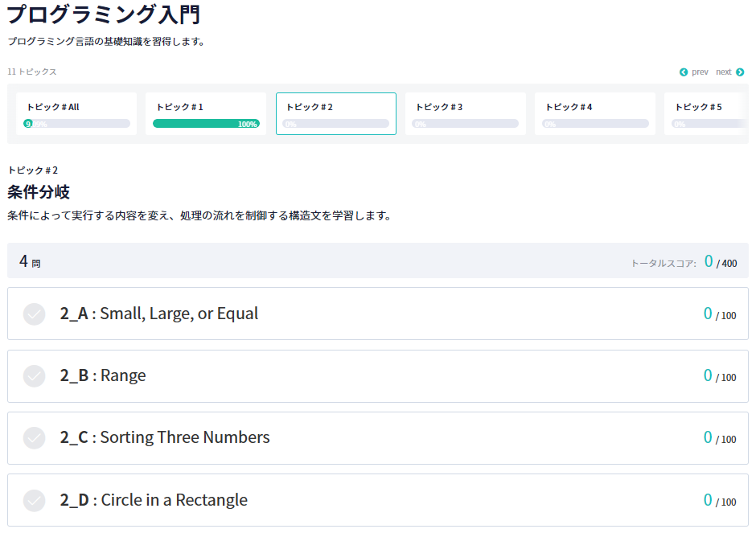Click the 100% progress bar on トピック#1
This screenshot has height=533, width=756.
point(206,123)
